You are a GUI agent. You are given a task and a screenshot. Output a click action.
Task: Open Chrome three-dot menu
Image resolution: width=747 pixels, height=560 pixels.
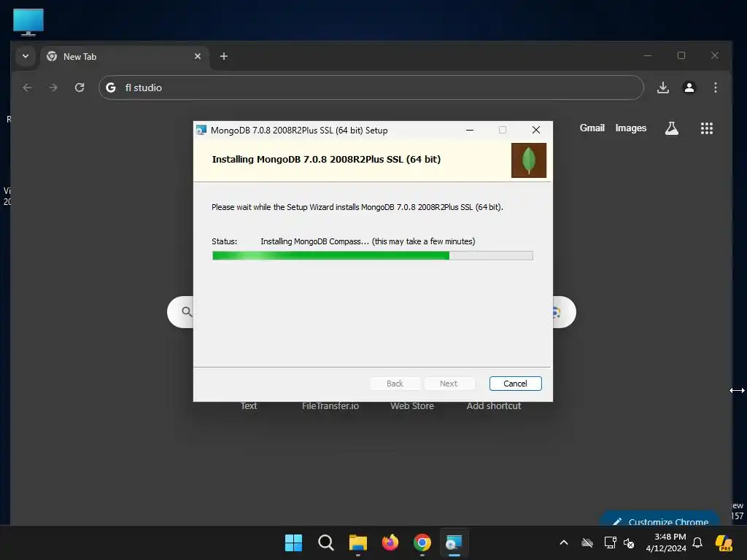716,87
